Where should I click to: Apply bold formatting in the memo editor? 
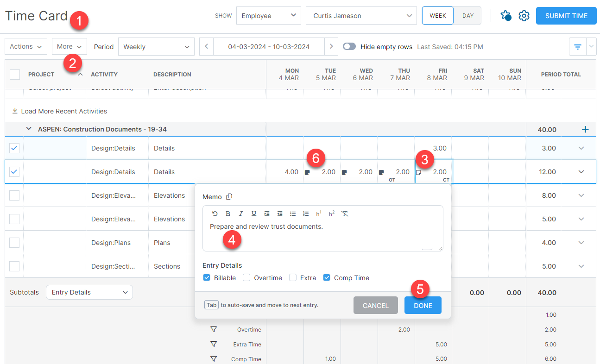227,213
